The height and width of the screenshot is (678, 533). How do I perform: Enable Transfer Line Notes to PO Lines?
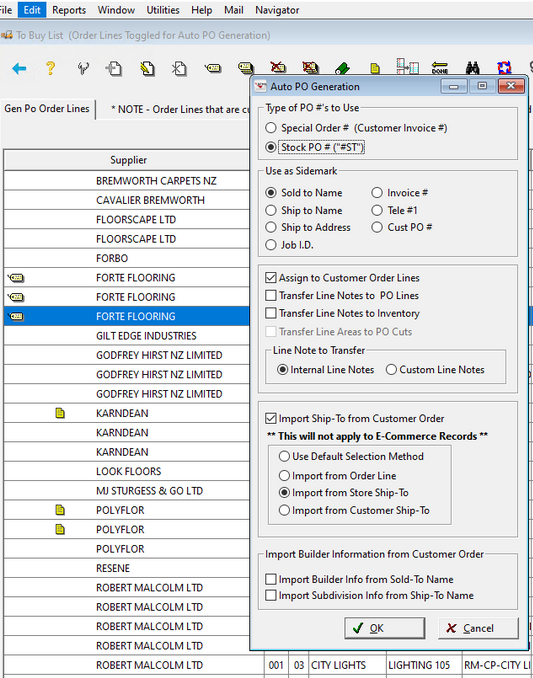[x=271, y=296]
